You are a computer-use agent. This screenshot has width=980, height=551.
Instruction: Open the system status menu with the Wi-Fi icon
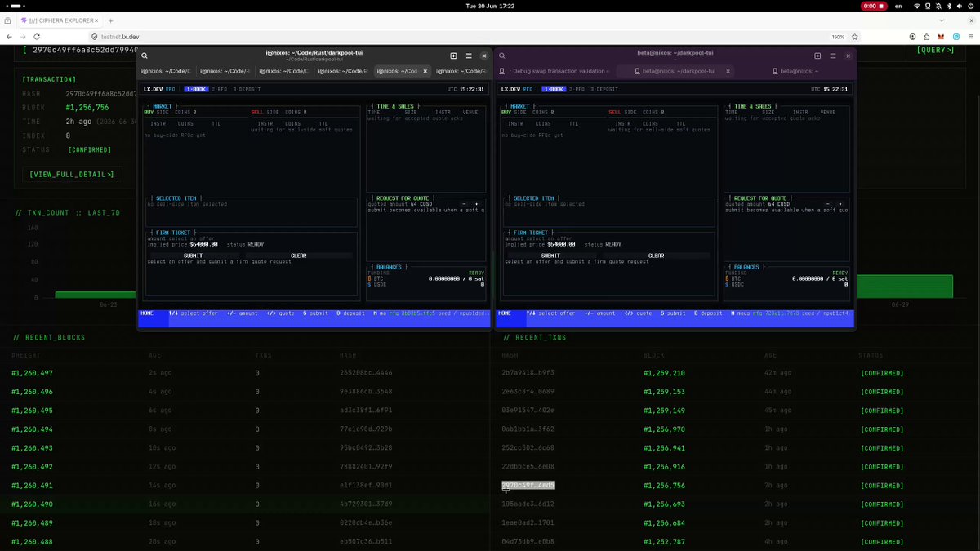917,6
